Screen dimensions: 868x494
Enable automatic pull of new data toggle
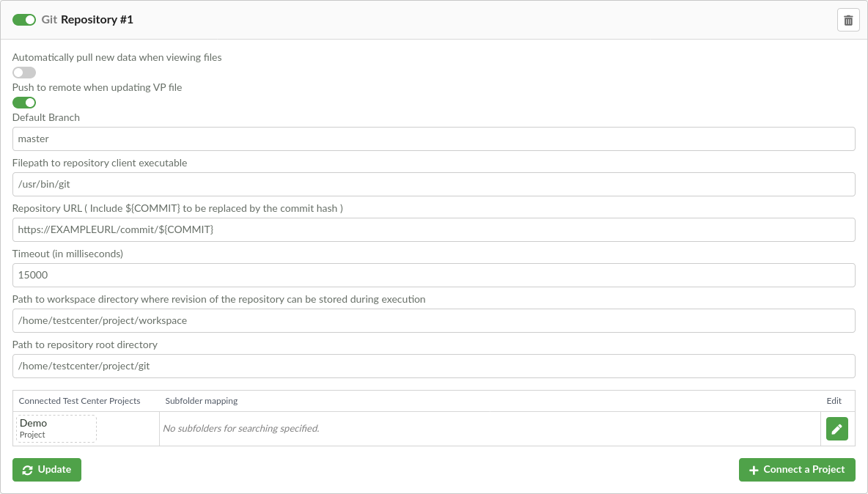click(x=24, y=73)
